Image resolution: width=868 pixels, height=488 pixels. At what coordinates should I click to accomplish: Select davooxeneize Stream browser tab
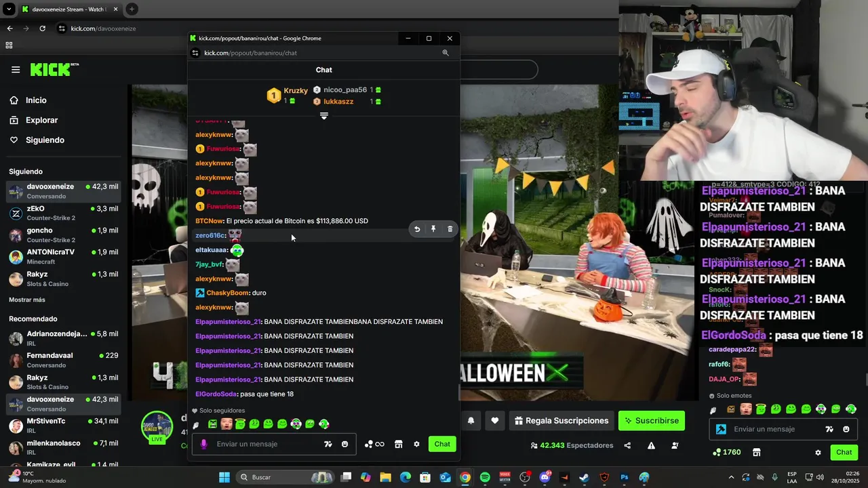coord(69,9)
